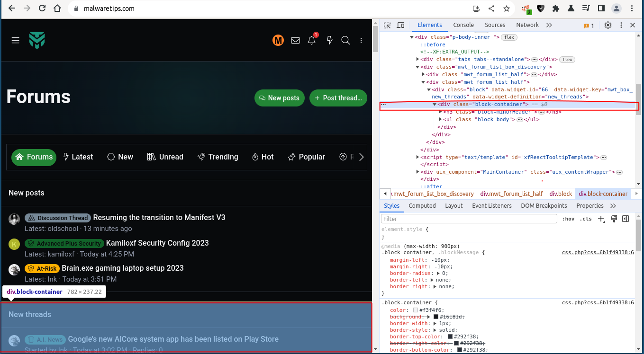Click the #f3f4f6 color swatch
The width and height of the screenshot is (644, 354).
point(416,310)
